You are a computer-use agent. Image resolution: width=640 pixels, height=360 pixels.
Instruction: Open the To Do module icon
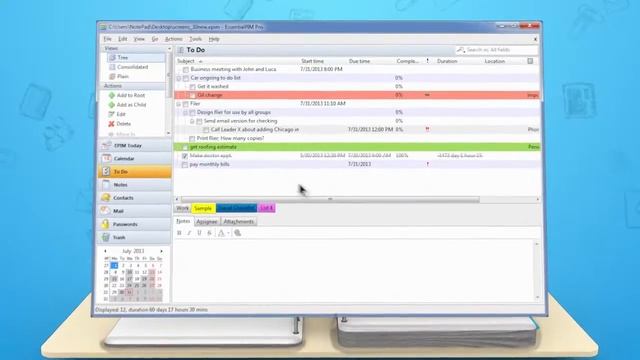[106, 171]
